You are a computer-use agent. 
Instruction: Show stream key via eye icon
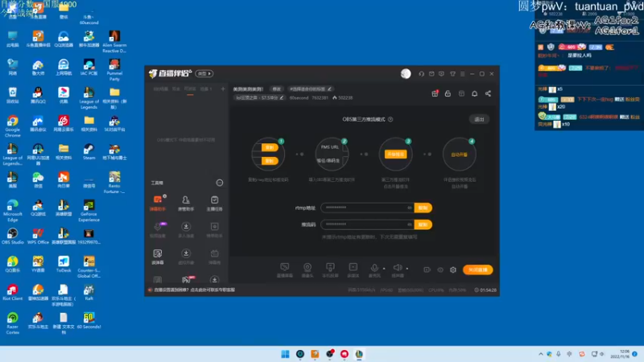click(410, 224)
